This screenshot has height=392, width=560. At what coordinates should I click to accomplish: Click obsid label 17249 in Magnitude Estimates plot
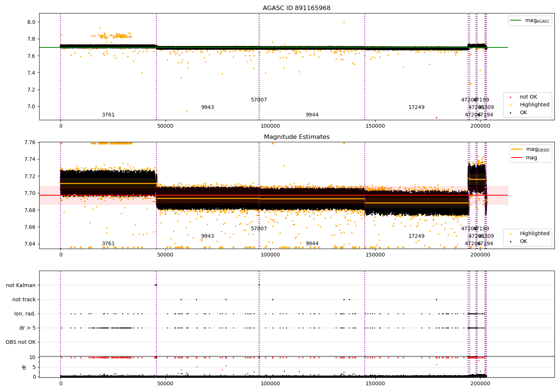[416, 236]
